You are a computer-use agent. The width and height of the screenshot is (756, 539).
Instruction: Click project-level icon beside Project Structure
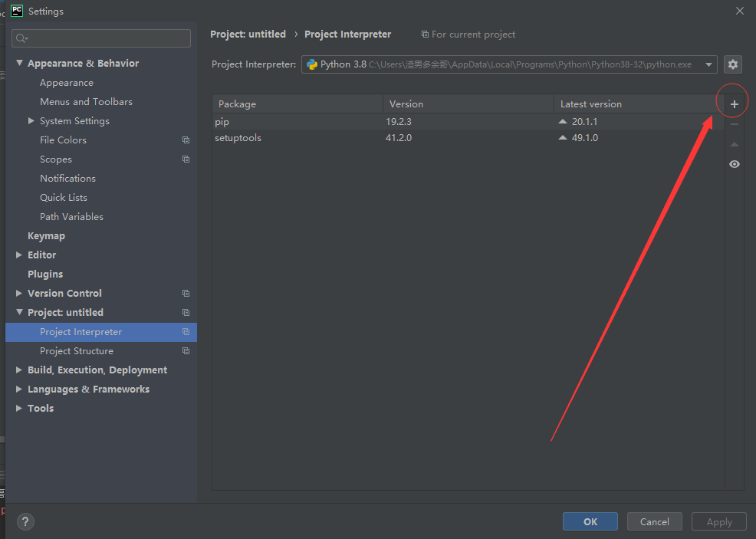[x=186, y=351]
